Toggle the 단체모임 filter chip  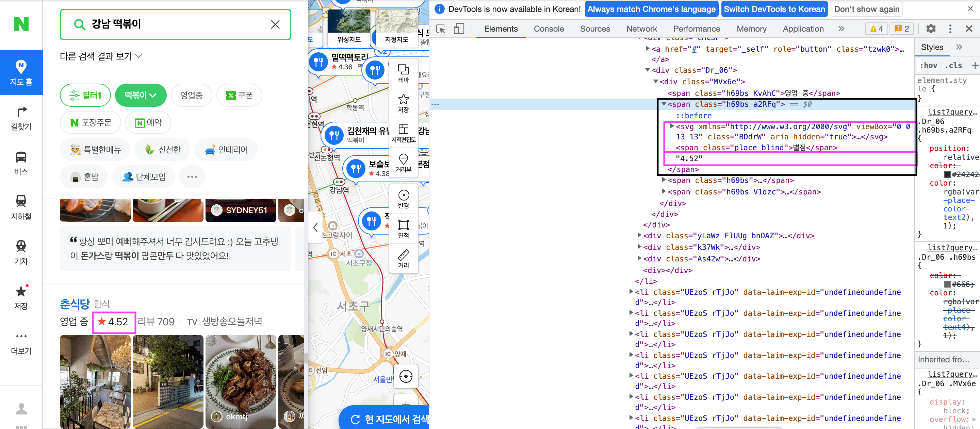144,177
